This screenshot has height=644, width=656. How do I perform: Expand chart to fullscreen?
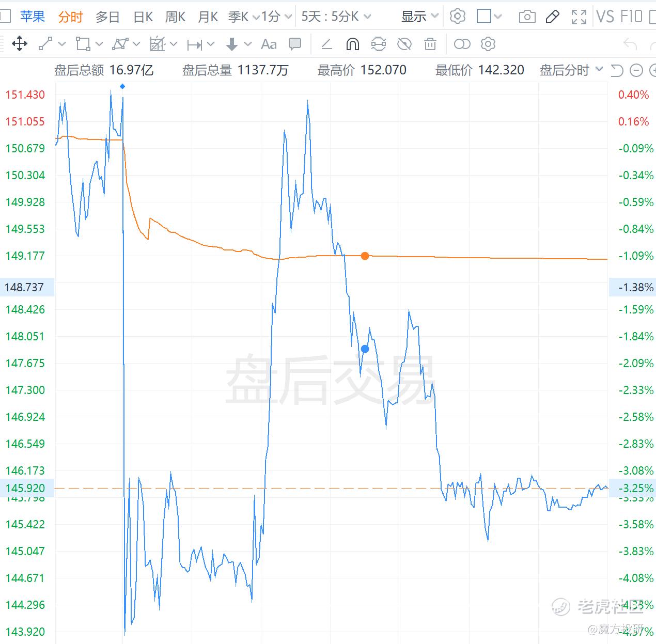coord(579,17)
